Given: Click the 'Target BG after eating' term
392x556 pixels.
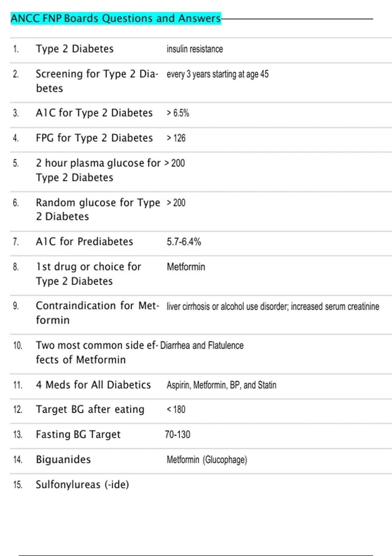Looking at the screenshot, I should [x=90, y=409].
